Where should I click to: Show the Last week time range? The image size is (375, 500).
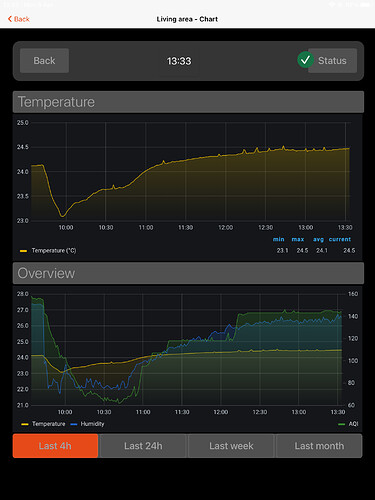(231, 446)
